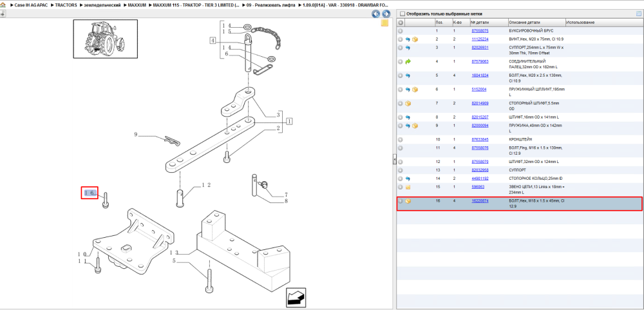Add part 16220874 with its plus icon

401,201
